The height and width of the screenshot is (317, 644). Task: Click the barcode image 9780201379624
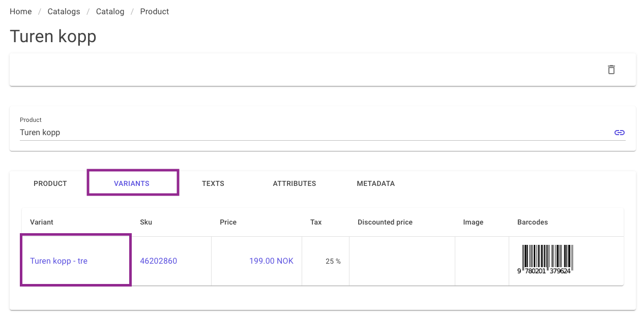(546, 260)
